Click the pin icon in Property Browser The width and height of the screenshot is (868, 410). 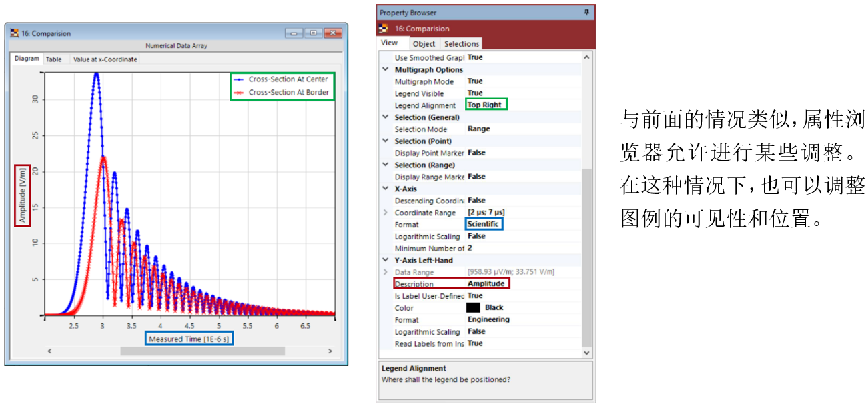point(586,13)
